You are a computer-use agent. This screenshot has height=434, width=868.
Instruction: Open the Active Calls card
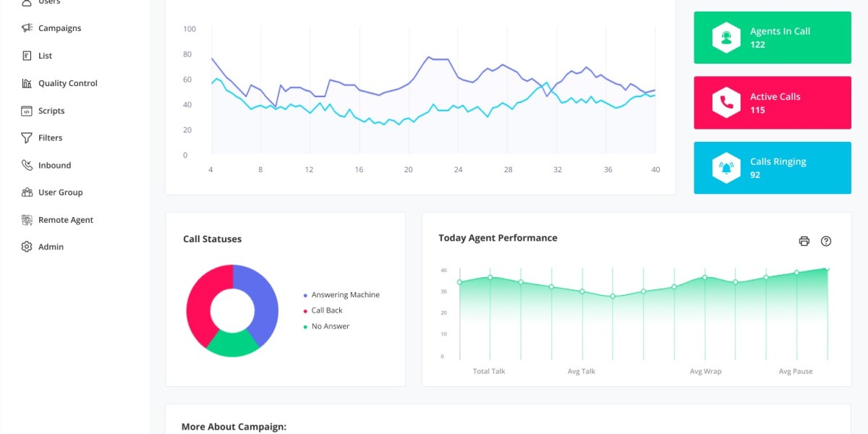pyautogui.click(x=772, y=103)
